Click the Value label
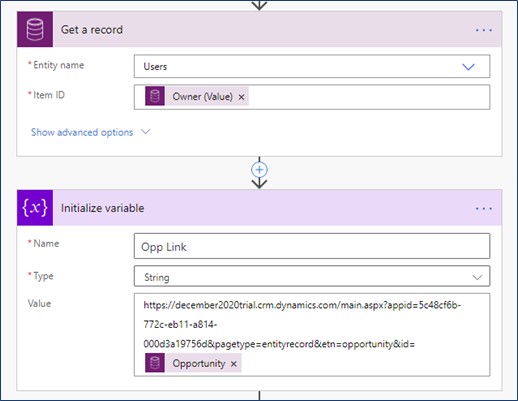Image resolution: width=518 pixels, height=401 pixels. tap(39, 303)
